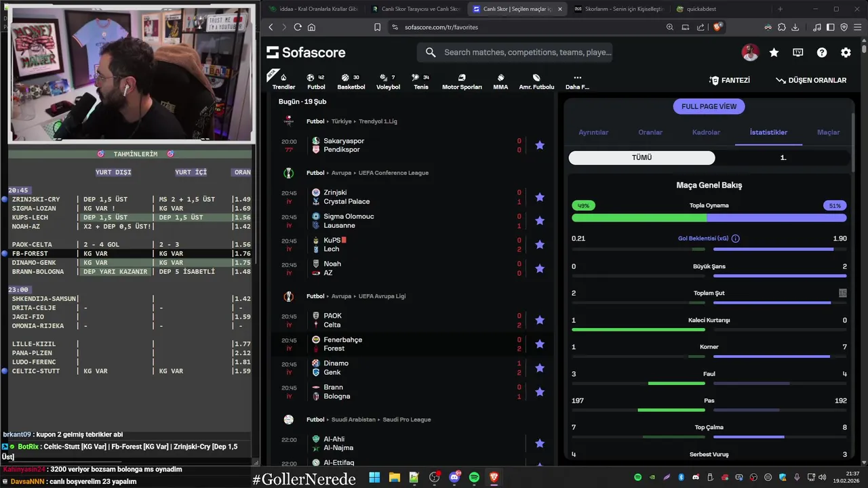Open the Motor Sporları category
This screenshot has width=868, height=488.
click(462, 81)
